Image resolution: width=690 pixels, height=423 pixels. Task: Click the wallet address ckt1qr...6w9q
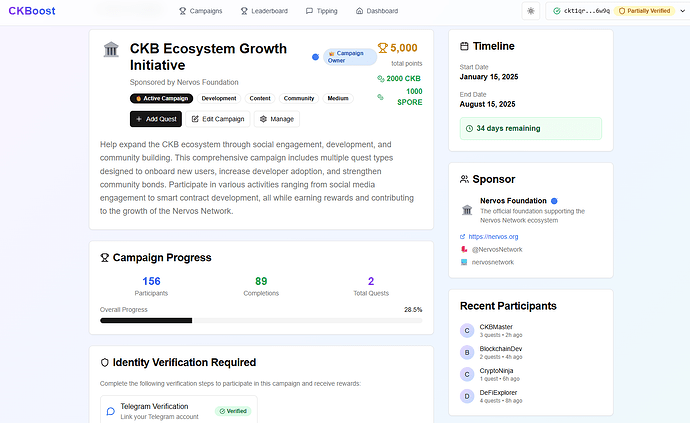tap(587, 11)
